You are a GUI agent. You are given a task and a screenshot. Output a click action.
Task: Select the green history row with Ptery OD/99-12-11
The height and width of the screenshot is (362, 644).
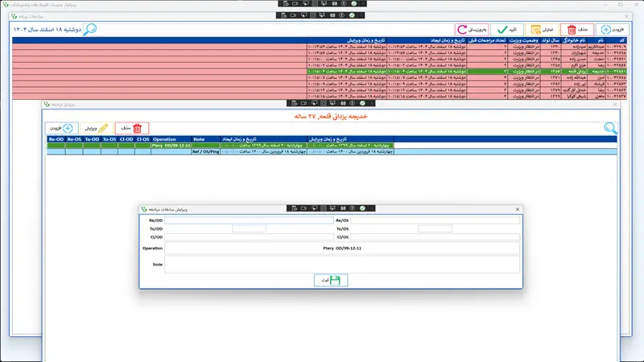click(x=220, y=146)
